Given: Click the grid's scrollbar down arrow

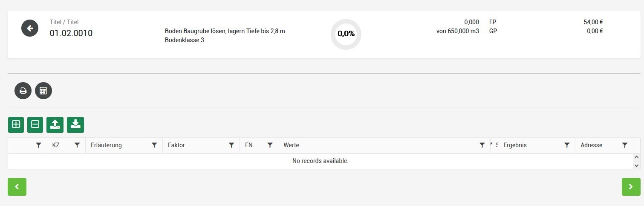Looking at the screenshot, I should tap(637, 165).
